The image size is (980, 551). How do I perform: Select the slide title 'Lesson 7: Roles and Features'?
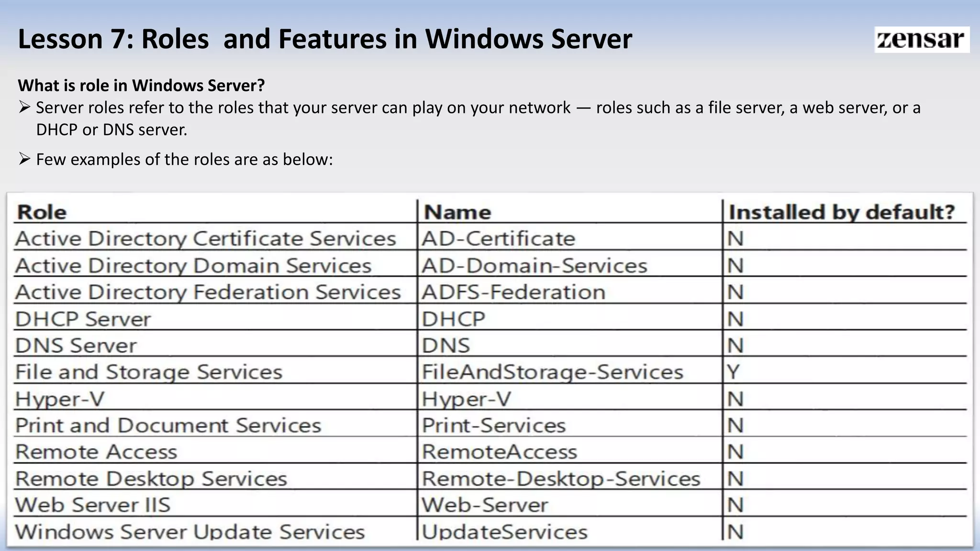(x=325, y=39)
